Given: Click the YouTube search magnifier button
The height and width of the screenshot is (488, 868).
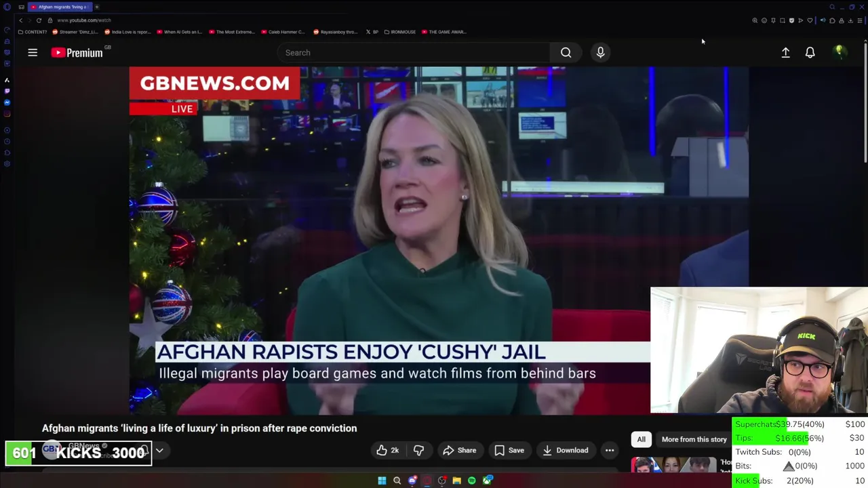Looking at the screenshot, I should click(x=566, y=52).
